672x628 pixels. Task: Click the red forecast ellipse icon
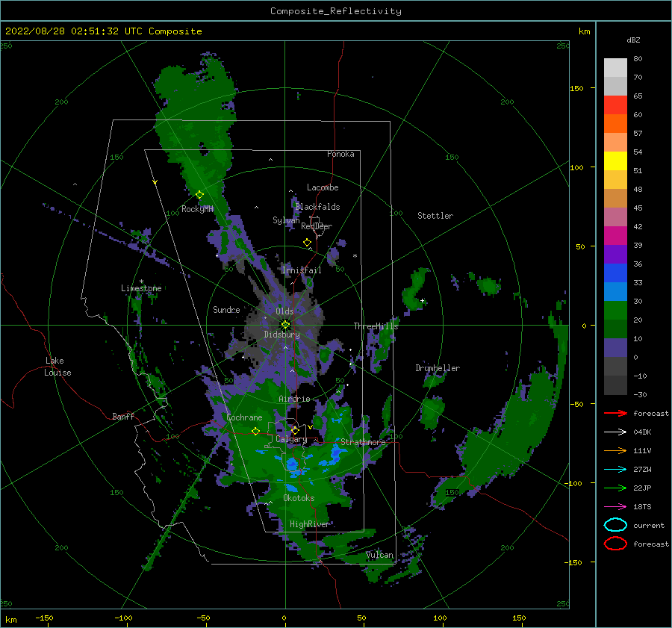(x=615, y=544)
